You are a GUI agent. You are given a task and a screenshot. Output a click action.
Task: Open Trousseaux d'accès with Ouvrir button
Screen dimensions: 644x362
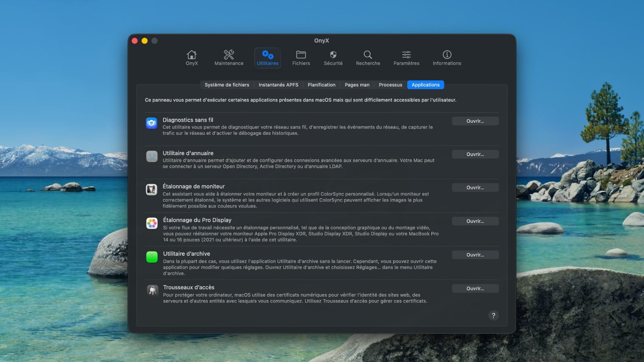point(475,288)
